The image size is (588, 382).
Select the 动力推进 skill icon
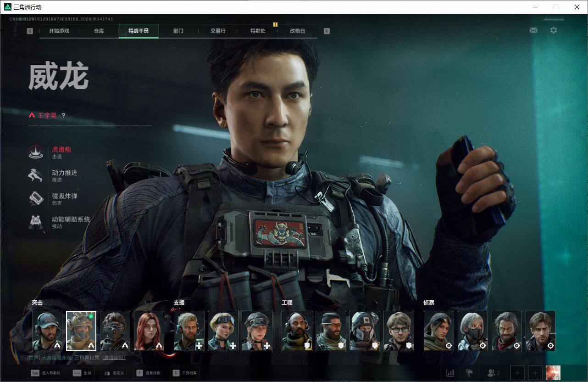click(36, 175)
